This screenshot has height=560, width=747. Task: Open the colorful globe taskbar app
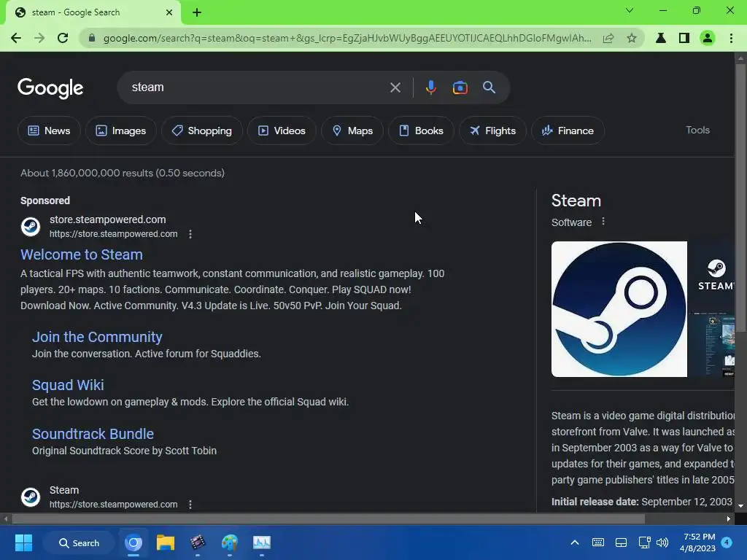click(229, 542)
